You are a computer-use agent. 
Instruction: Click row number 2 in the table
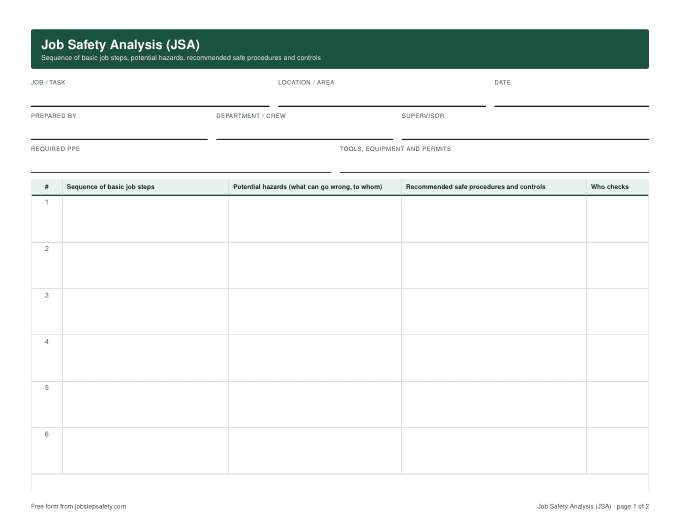(x=47, y=249)
